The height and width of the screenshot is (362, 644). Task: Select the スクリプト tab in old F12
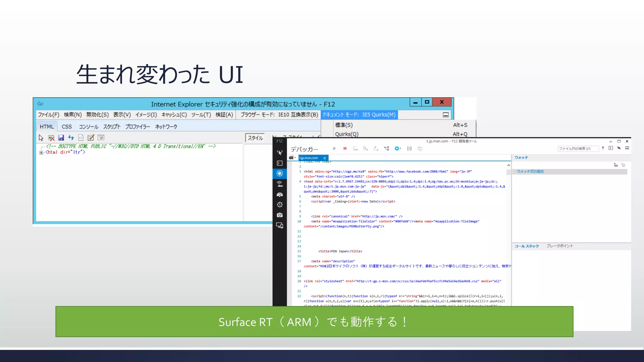pyautogui.click(x=112, y=127)
